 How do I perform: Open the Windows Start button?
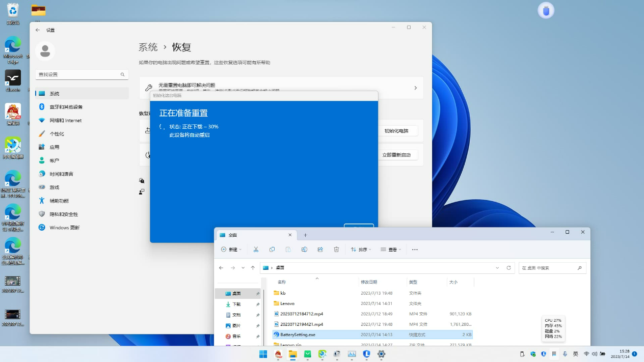[x=263, y=354]
